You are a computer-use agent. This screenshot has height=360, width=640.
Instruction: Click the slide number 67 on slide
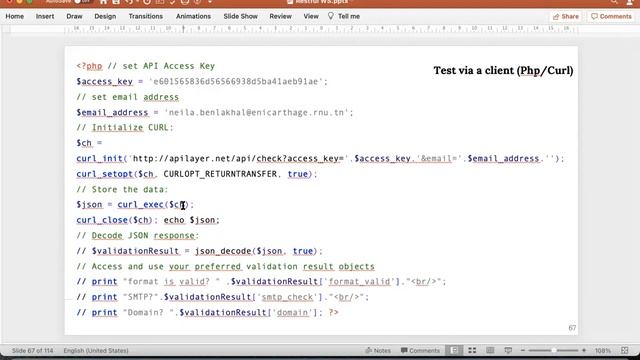[572, 328]
